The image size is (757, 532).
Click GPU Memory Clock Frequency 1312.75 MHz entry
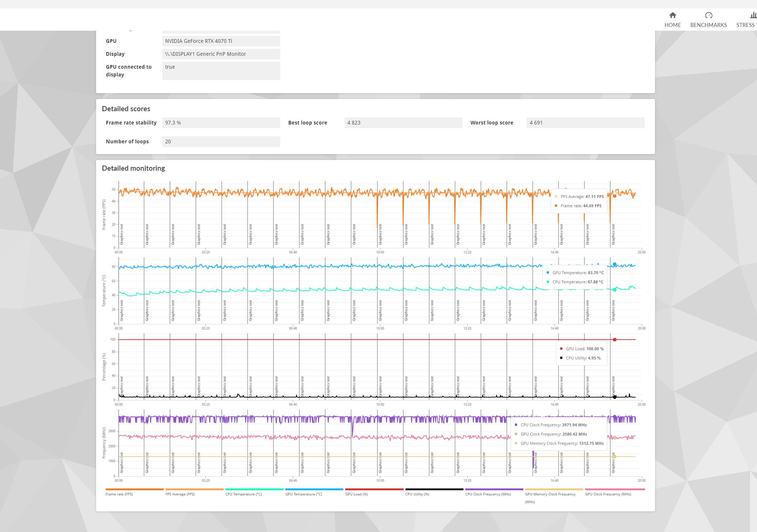559,443
